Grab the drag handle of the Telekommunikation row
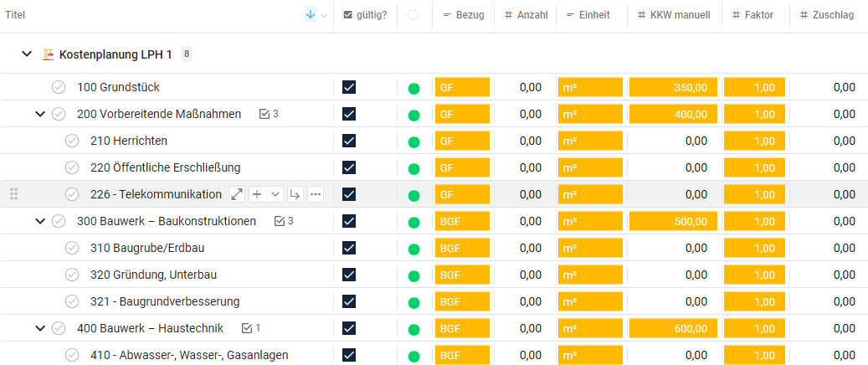This screenshot has height=365, width=868. 13,194
